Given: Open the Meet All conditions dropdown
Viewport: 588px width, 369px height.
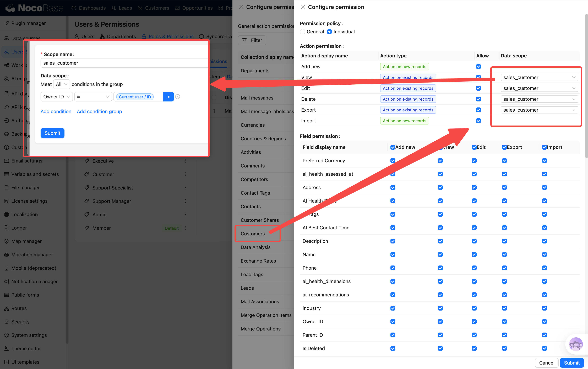Looking at the screenshot, I should pos(62,84).
